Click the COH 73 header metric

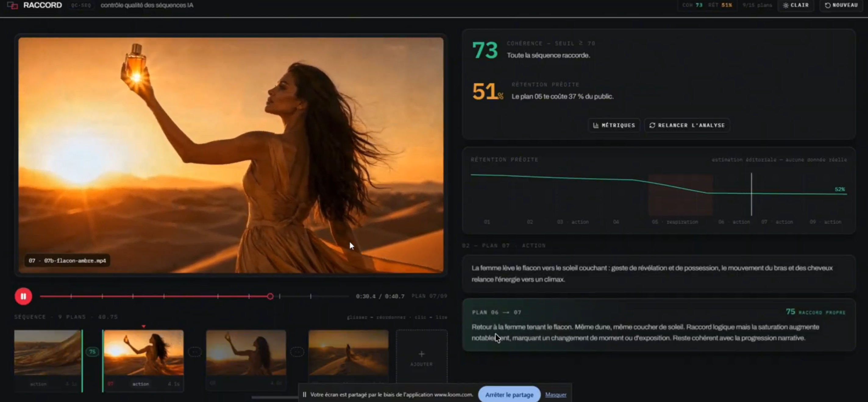[x=692, y=5]
